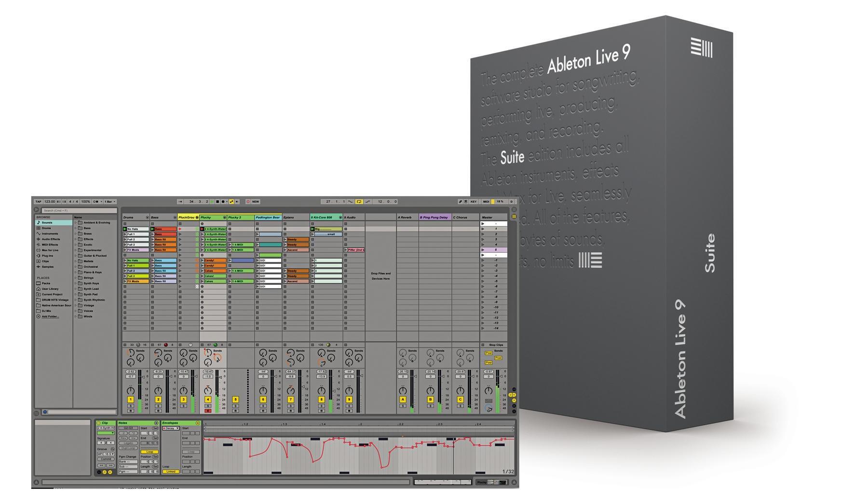
Task: Open the Packs place in the browser
Action: (46, 283)
